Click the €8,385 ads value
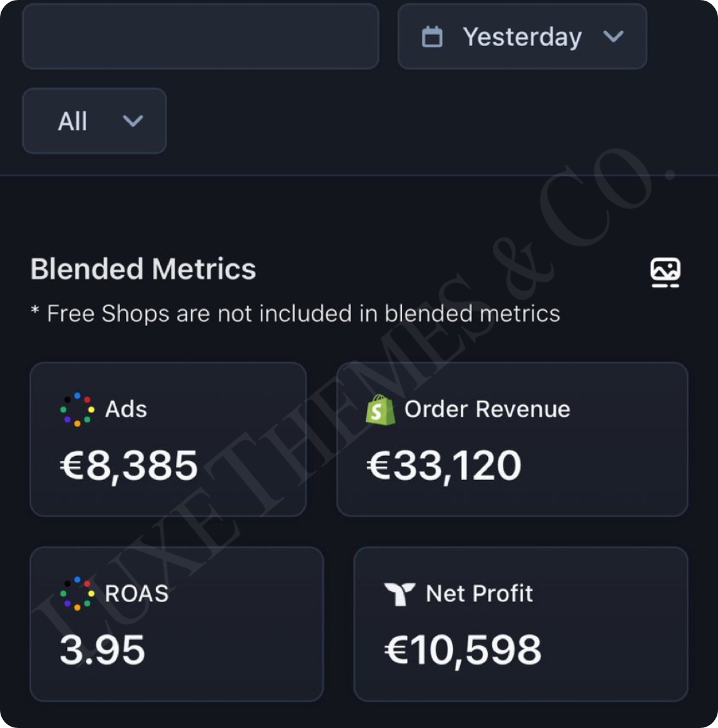718x728 pixels. coord(129,466)
